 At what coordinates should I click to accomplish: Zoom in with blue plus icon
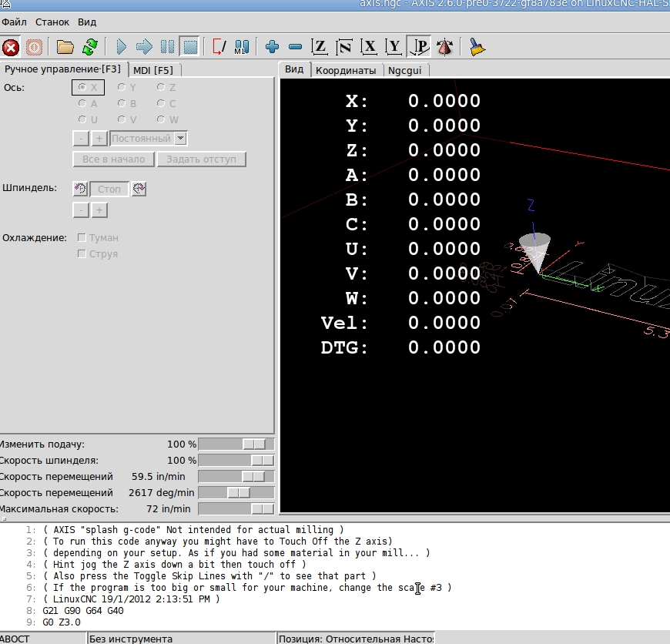coord(272,47)
